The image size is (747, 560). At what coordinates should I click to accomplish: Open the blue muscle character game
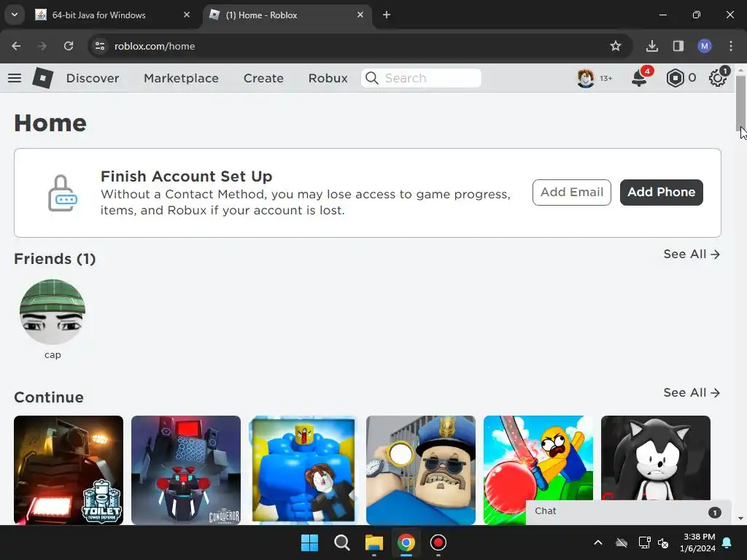tap(303, 470)
